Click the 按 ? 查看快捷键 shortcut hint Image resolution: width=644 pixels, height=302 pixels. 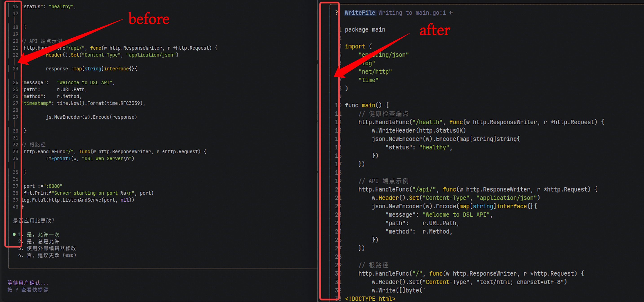pyautogui.click(x=28, y=290)
